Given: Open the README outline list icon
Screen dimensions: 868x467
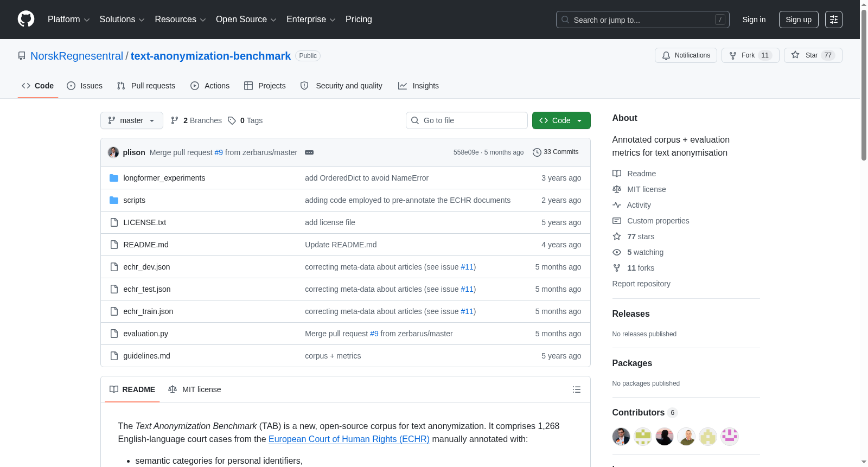Looking at the screenshot, I should click(x=577, y=389).
